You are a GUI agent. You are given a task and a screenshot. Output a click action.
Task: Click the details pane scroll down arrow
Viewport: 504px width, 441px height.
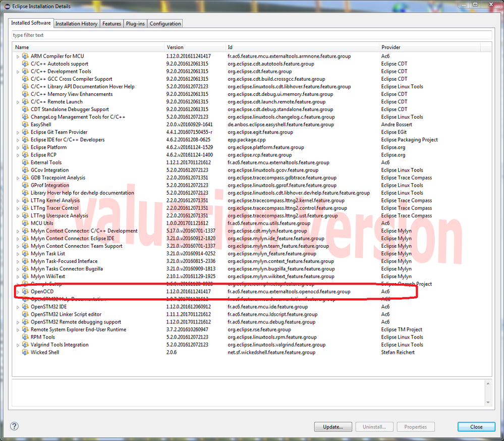(488, 403)
